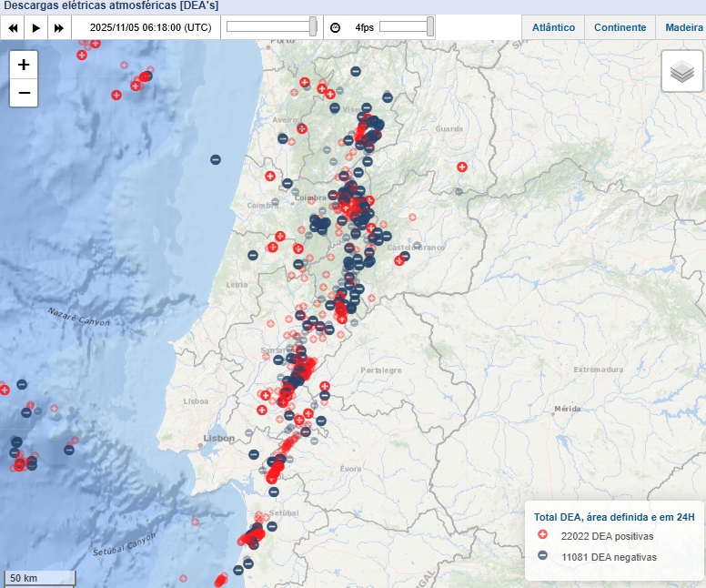Click the "22022 DEA positivas" legend text

pos(607,536)
